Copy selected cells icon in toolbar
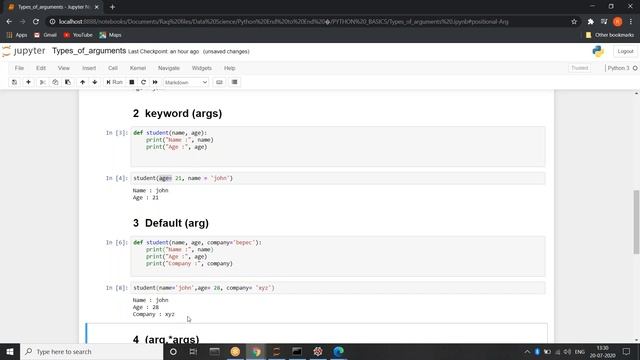 coord(55,82)
